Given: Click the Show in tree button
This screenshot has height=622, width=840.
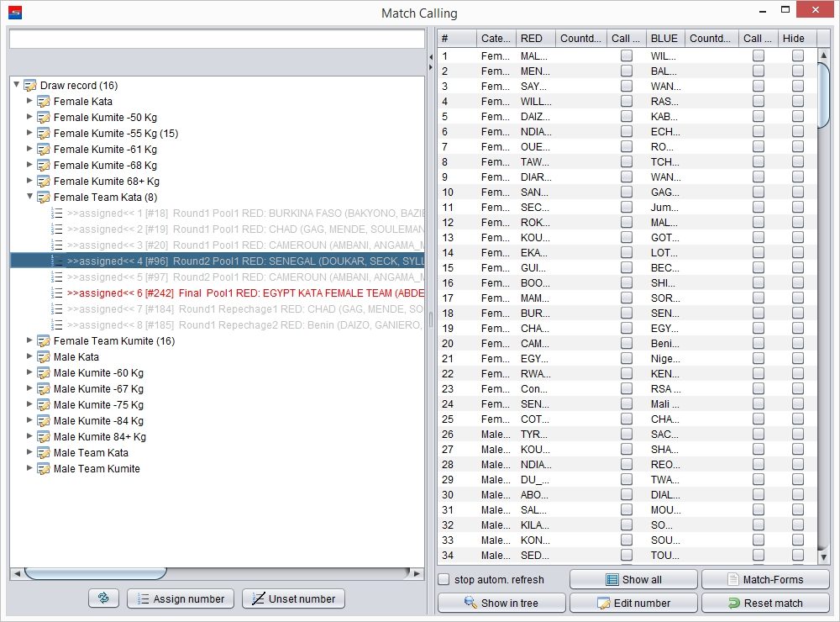Looking at the screenshot, I should tap(501, 603).
